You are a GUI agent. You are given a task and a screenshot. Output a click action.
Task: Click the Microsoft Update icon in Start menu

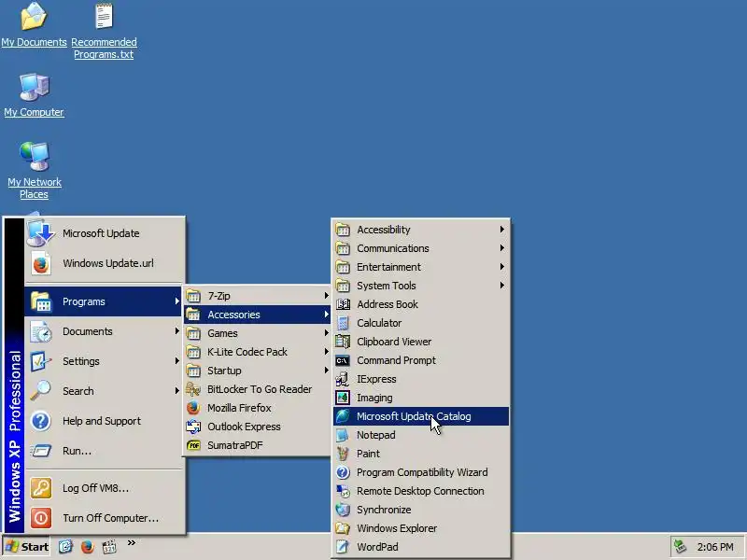(x=40, y=233)
